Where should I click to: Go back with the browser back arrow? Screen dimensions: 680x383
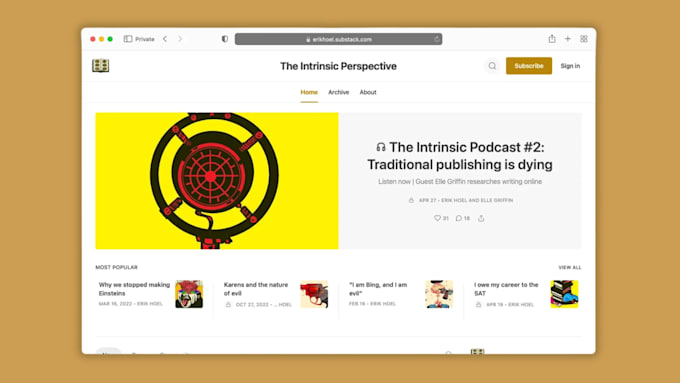[165, 39]
